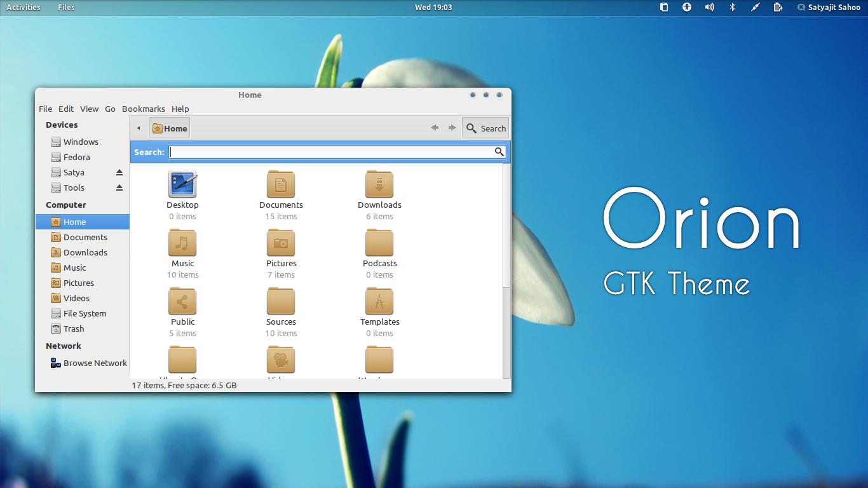The width and height of the screenshot is (868, 488).
Task: Click the forward navigation arrow
Action: (452, 127)
